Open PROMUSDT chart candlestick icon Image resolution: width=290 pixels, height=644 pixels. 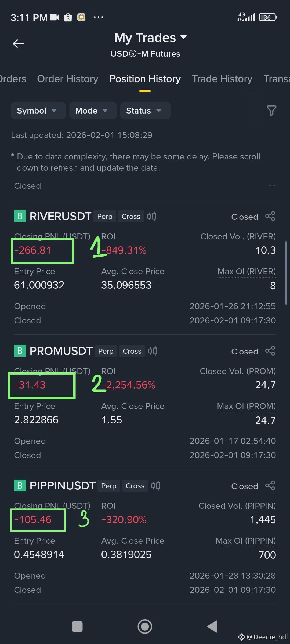(153, 351)
